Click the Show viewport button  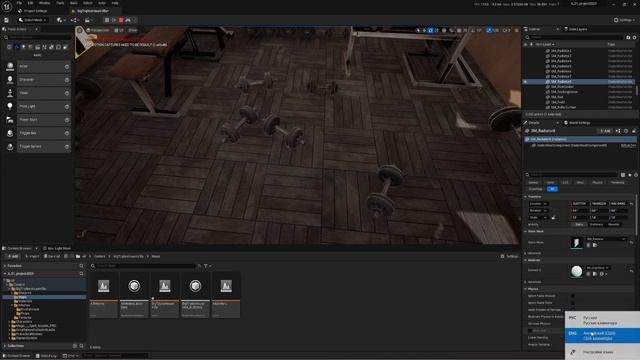[133, 30]
